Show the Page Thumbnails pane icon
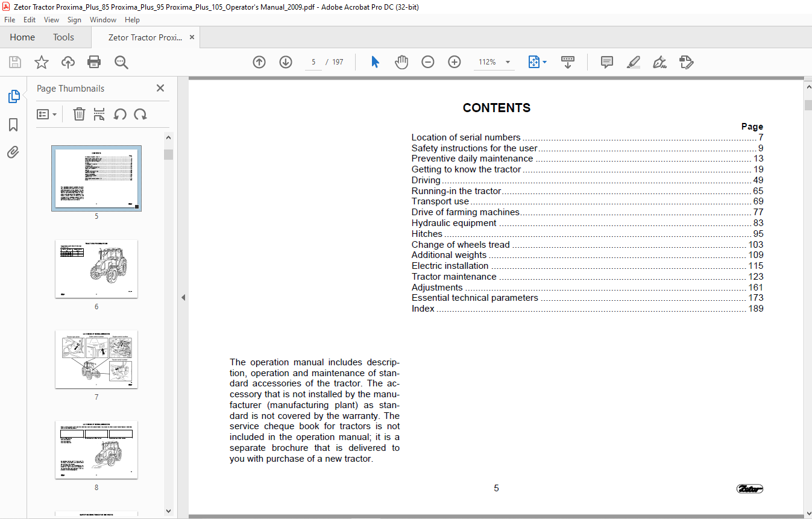This screenshot has height=519, width=812. point(13,96)
